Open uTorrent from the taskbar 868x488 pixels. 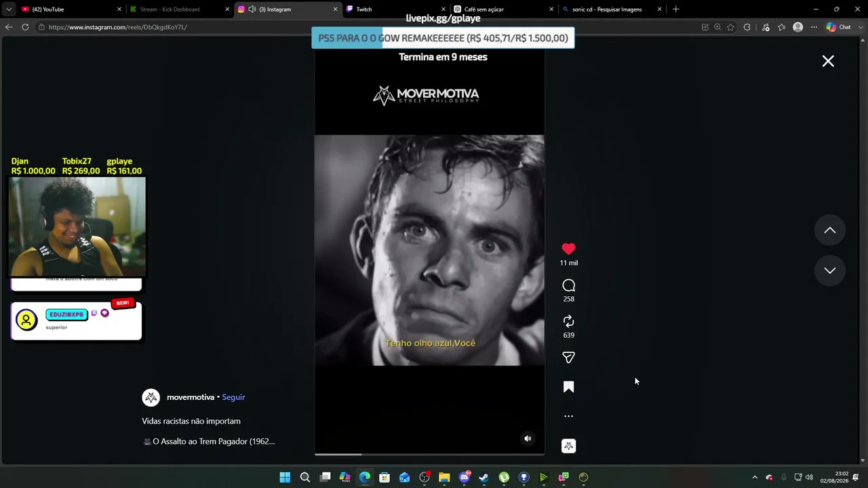coord(504,477)
